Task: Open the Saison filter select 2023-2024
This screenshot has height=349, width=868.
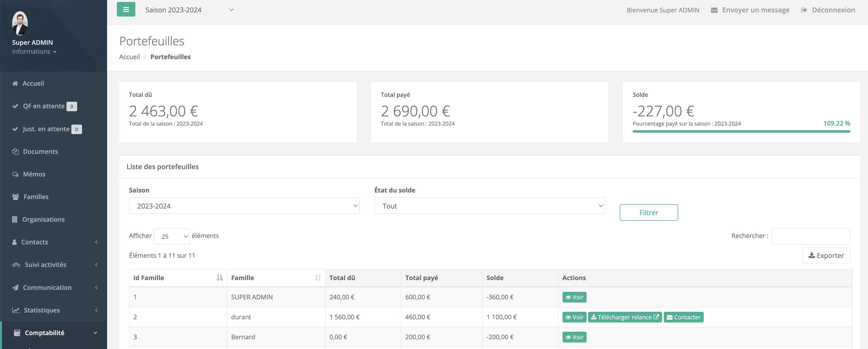Action: (244, 206)
